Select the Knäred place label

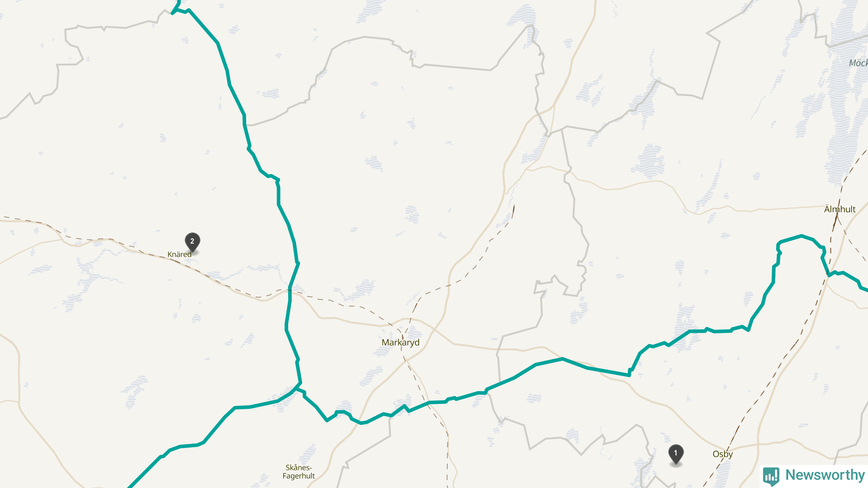[x=179, y=254]
